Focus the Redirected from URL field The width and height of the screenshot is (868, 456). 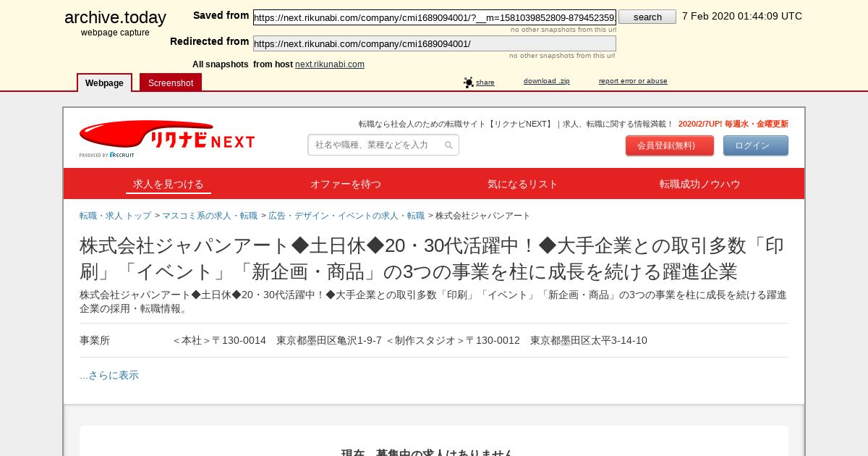pos(435,43)
